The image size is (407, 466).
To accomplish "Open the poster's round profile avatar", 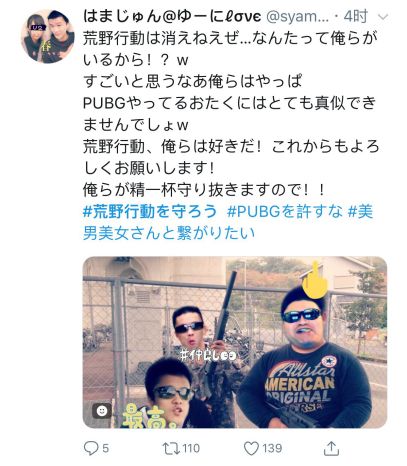I will 48,36.
